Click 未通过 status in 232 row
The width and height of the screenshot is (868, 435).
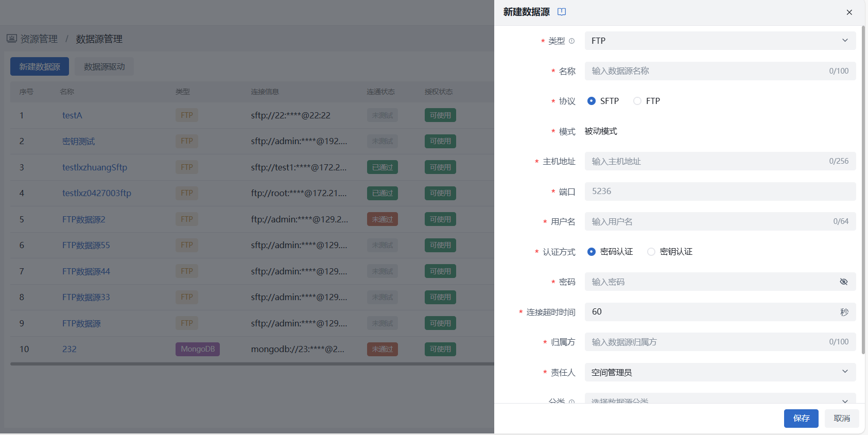383,349
